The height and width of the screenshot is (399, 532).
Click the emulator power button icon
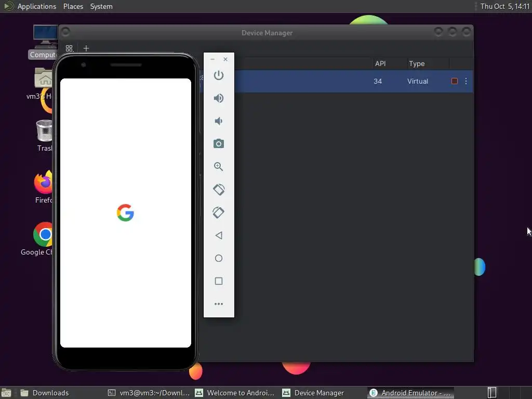click(219, 75)
